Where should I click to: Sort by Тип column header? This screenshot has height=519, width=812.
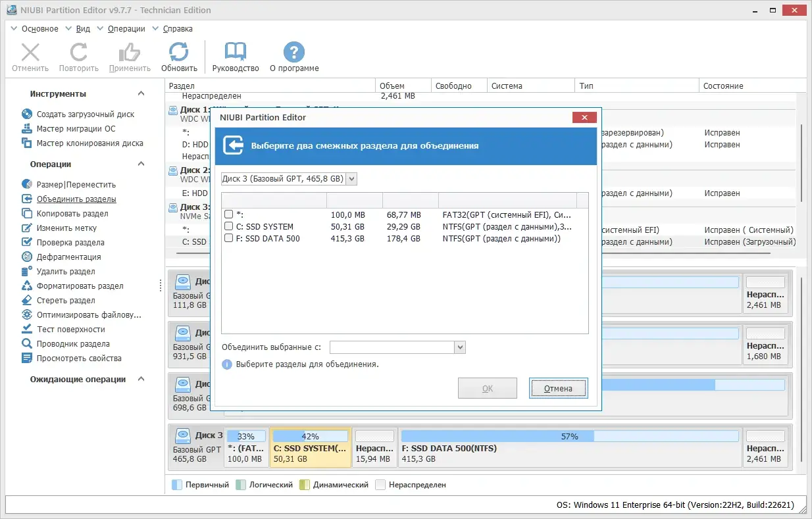coord(636,86)
